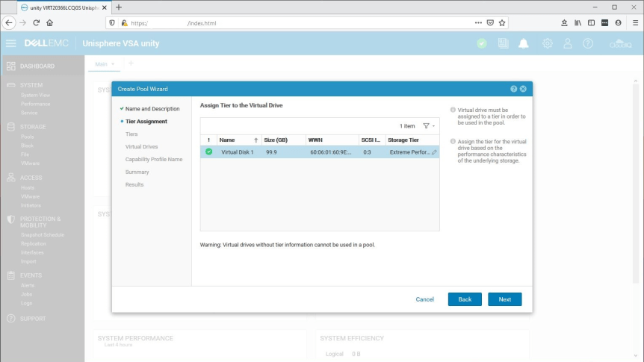Sort by the Name column header
Image resolution: width=644 pixels, height=362 pixels.
click(227, 140)
